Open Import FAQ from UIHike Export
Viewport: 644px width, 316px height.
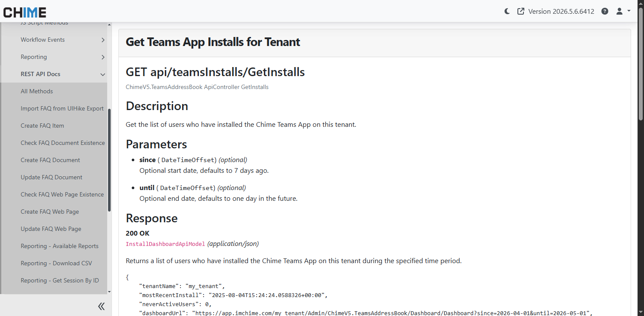pos(62,108)
